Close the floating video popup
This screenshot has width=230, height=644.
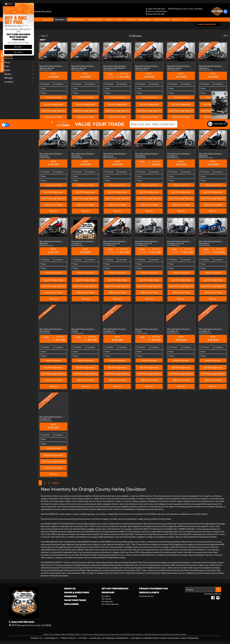pyautogui.click(x=213, y=94)
